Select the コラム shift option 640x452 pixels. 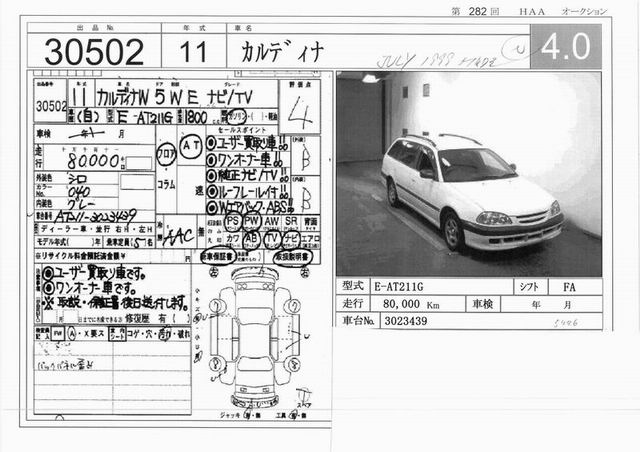(166, 185)
